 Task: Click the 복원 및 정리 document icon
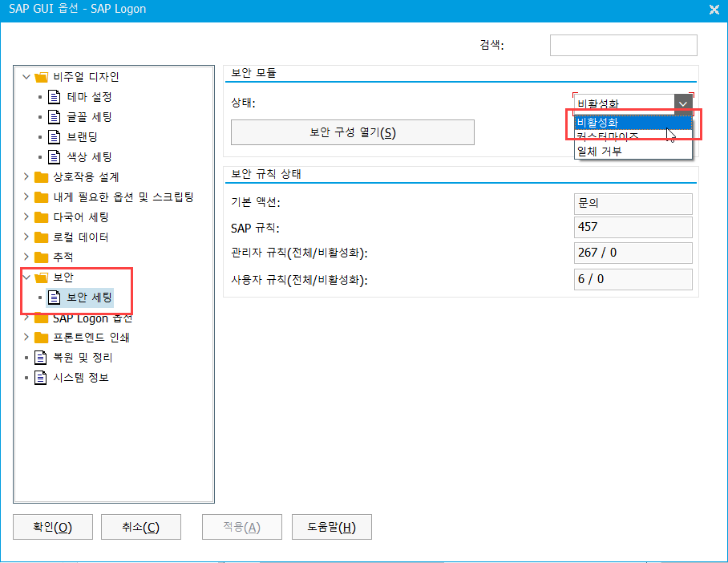pos(41,358)
